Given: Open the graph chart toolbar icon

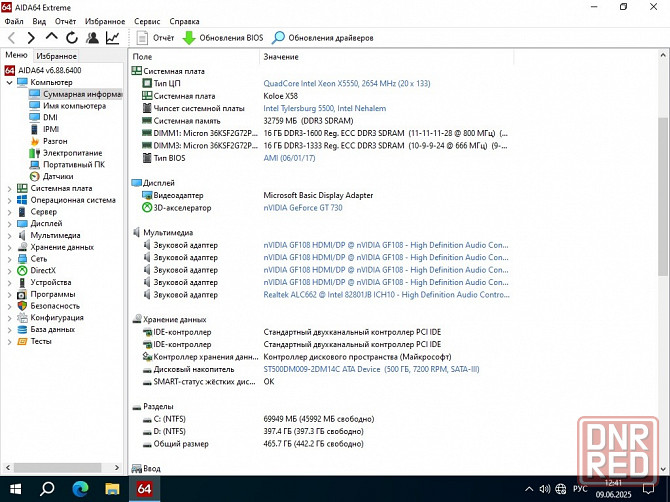Looking at the screenshot, I should pos(112,38).
